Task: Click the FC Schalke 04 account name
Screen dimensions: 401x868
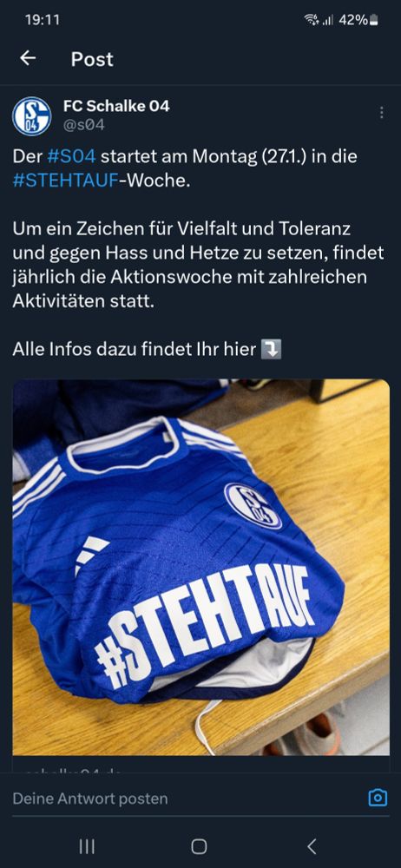Action: (117, 106)
